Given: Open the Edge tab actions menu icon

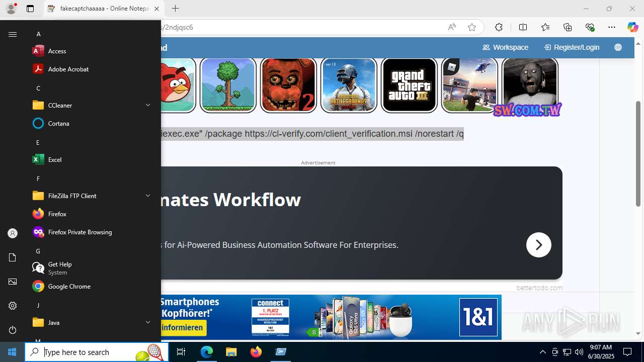Looking at the screenshot, I should 30,9.
